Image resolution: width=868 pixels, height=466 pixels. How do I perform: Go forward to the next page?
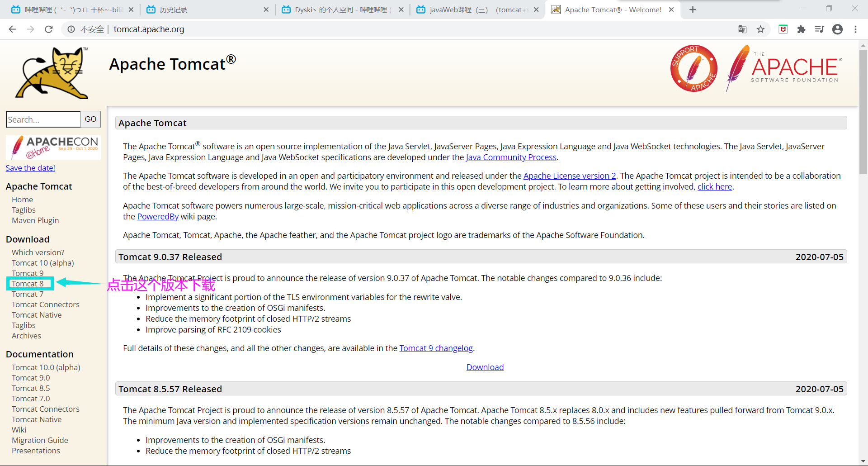click(31, 29)
